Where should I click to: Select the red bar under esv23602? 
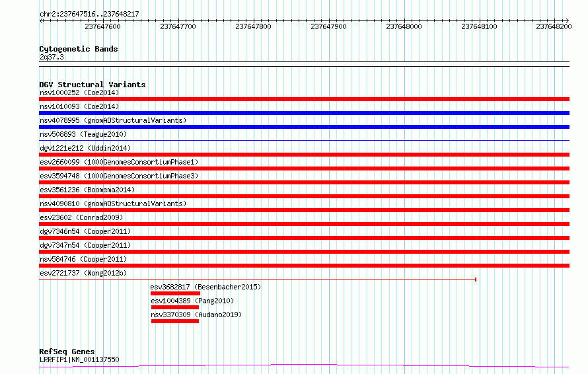[x=304, y=224]
